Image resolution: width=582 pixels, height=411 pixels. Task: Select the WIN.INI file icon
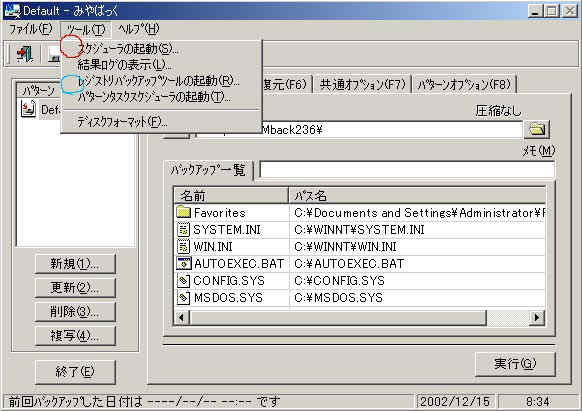(183, 247)
